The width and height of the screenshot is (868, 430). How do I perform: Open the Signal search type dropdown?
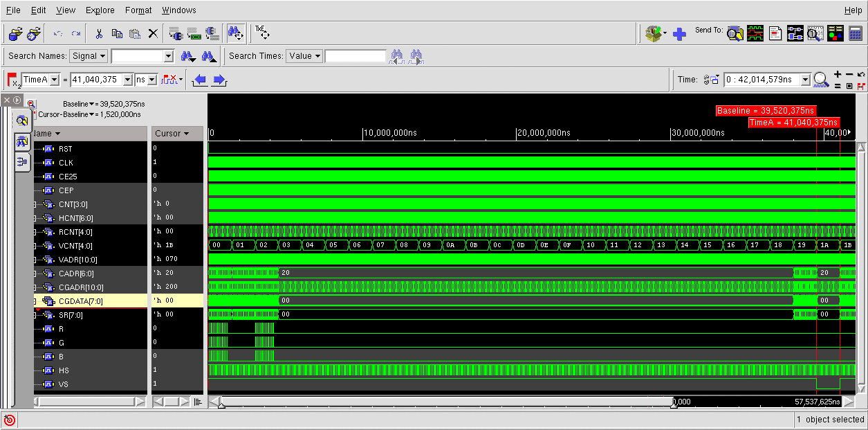click(x=89, y=56)
